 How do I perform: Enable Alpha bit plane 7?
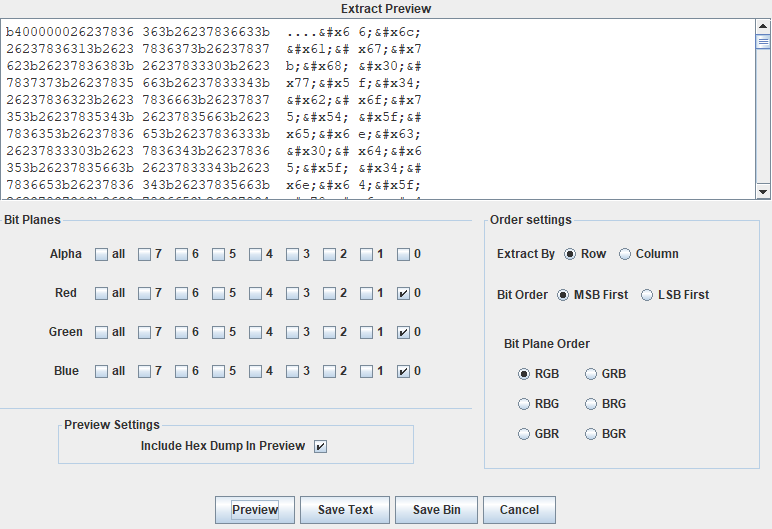144,255
